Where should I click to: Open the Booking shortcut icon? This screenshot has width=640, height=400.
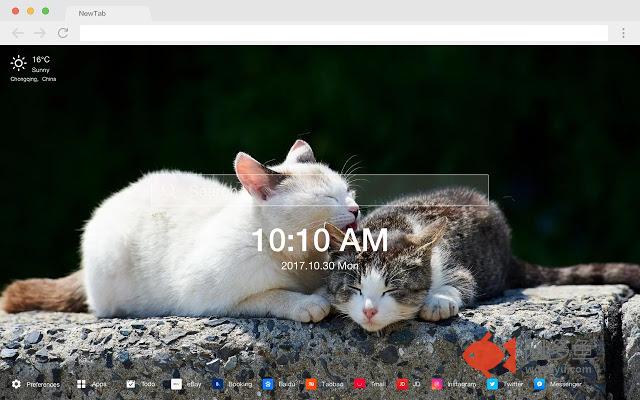[218, 384]
